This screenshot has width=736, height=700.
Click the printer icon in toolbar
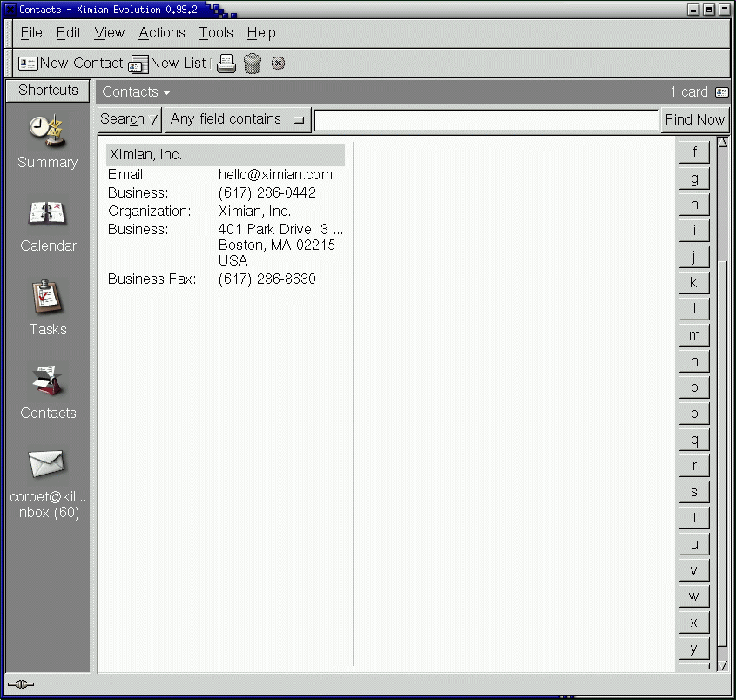click(x=226, y=64)
